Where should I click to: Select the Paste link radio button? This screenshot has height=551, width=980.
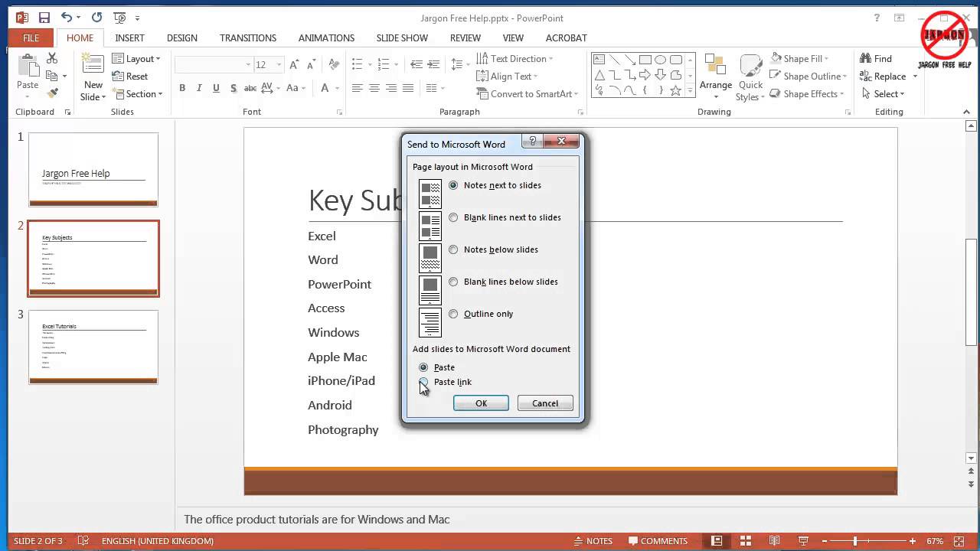coord(423,382)
